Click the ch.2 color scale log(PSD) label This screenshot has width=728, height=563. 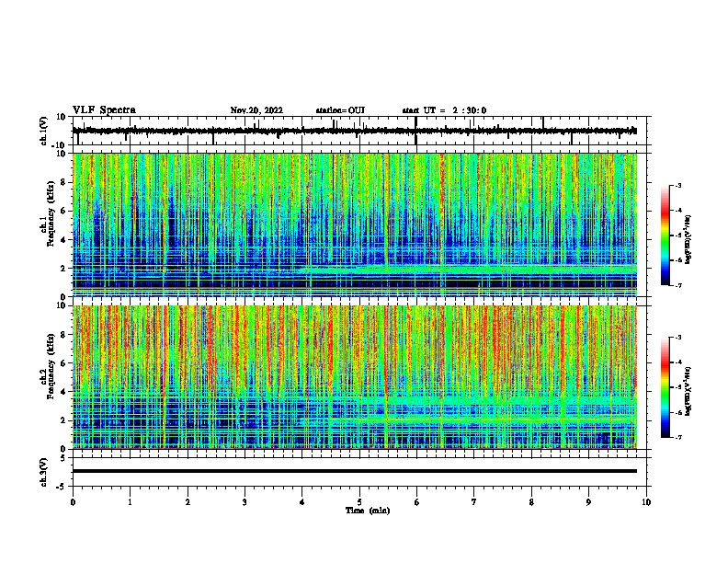[x=688, y=391]
